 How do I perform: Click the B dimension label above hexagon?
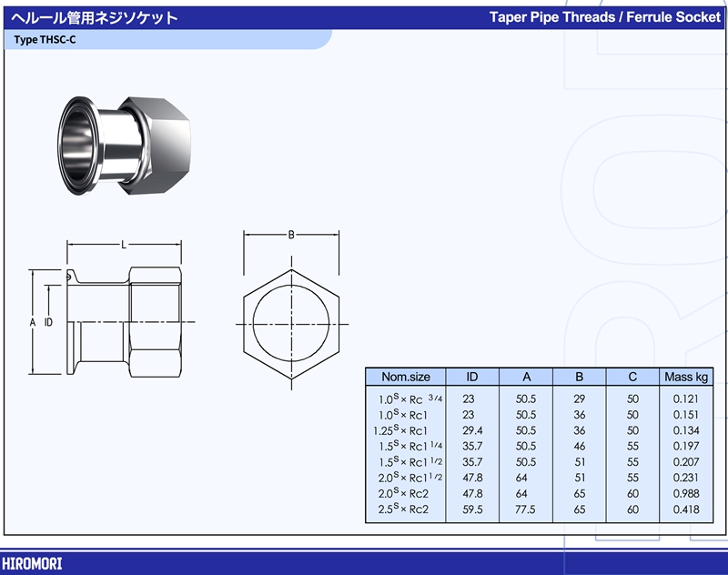click(291, 235)
